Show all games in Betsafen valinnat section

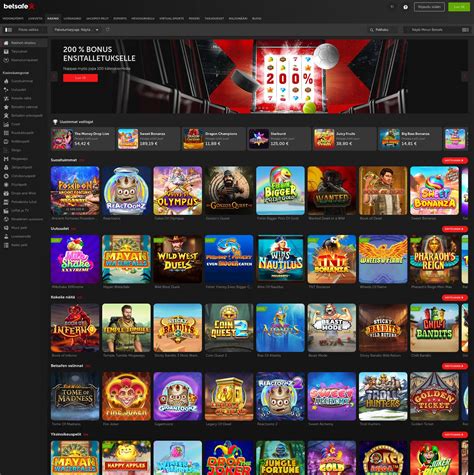(x=455, y=366)
